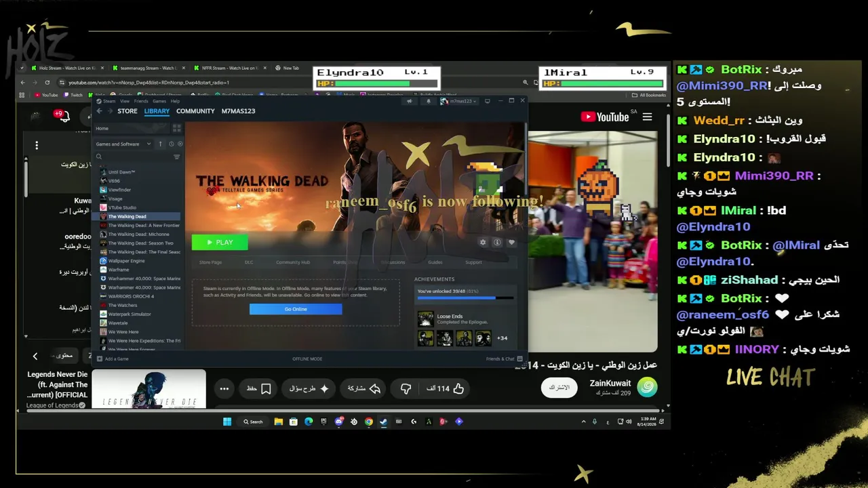This screenshot has width=868, height=488.
Task: Click the sort ascending arrow in library sidebar
Action: click(161, 144)
